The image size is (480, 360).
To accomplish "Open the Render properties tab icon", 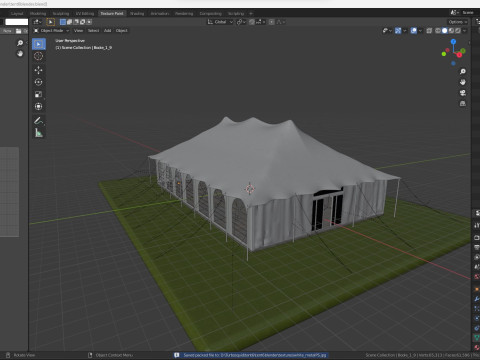I will pyautogui.click(x=477, y=238).
